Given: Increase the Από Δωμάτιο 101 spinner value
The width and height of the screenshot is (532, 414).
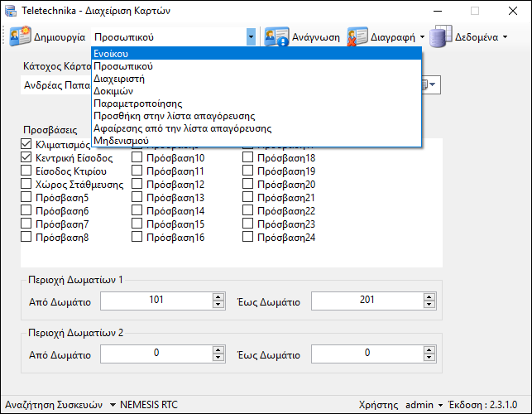Looking at the screenshot, I should point(218,297).
